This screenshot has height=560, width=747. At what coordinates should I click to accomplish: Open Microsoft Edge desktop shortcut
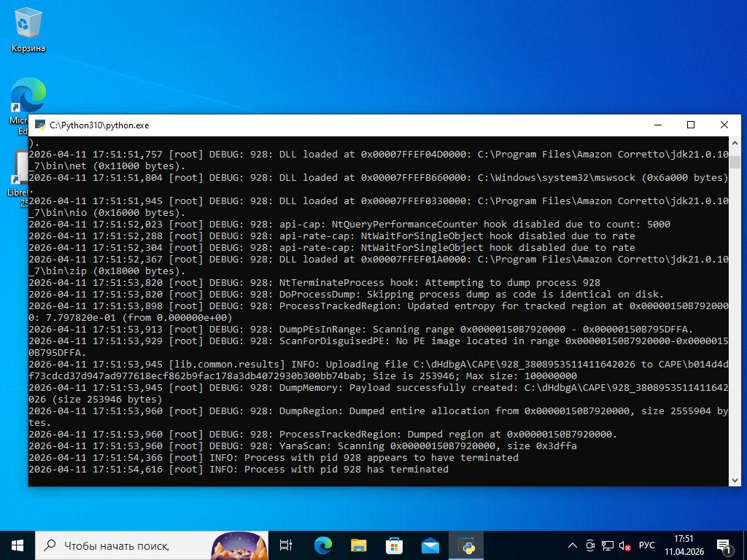point(26,98)
